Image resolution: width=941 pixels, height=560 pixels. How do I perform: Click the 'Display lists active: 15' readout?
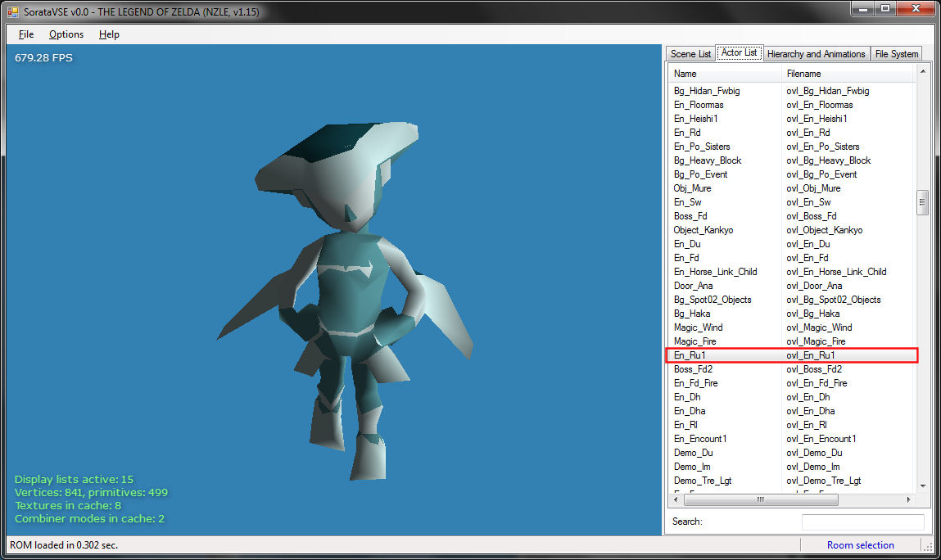74,479
